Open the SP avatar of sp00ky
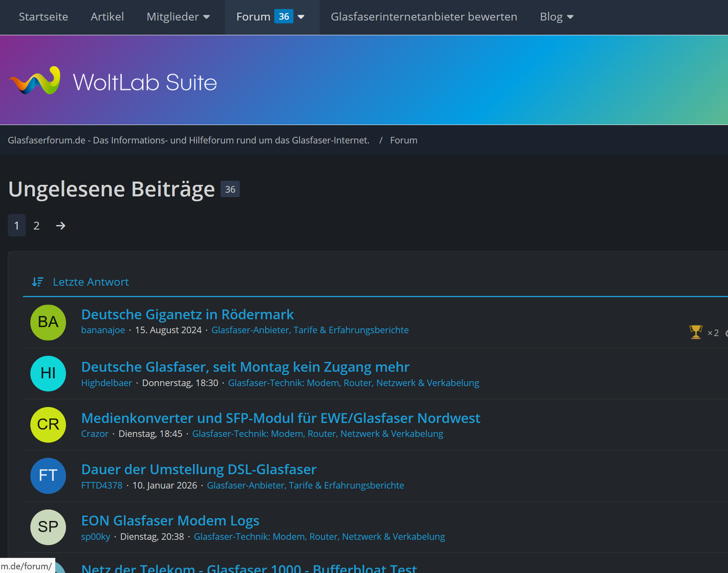Screen dimensions: 728x573 click(x=48, y=527)
